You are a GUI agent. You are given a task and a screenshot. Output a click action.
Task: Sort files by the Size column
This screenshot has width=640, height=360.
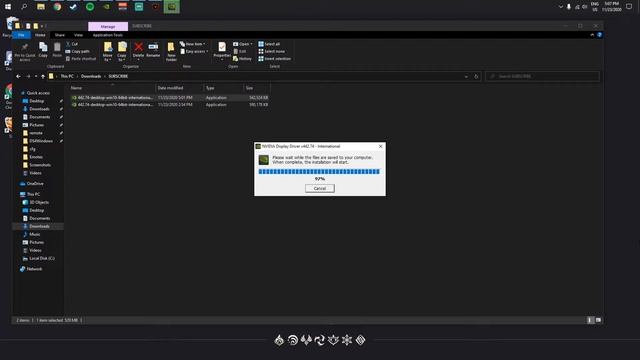[x=257, y=88]
